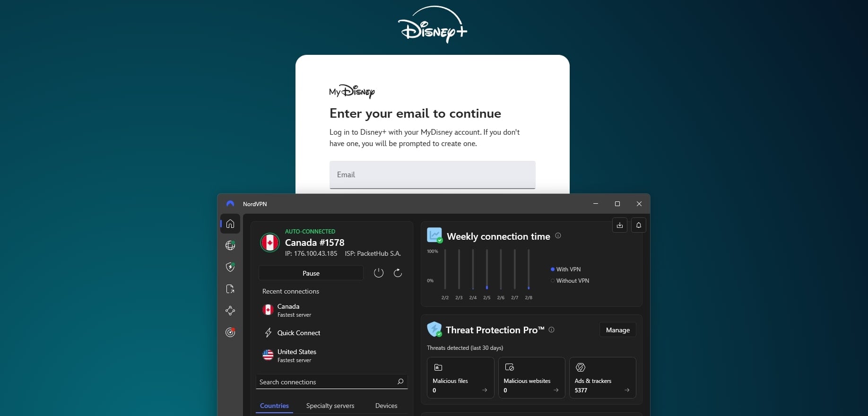The height and width of the screenshot is (416, 868).
Task: Open the Dark Web Monitor target icon
Action: coord(230,332)
